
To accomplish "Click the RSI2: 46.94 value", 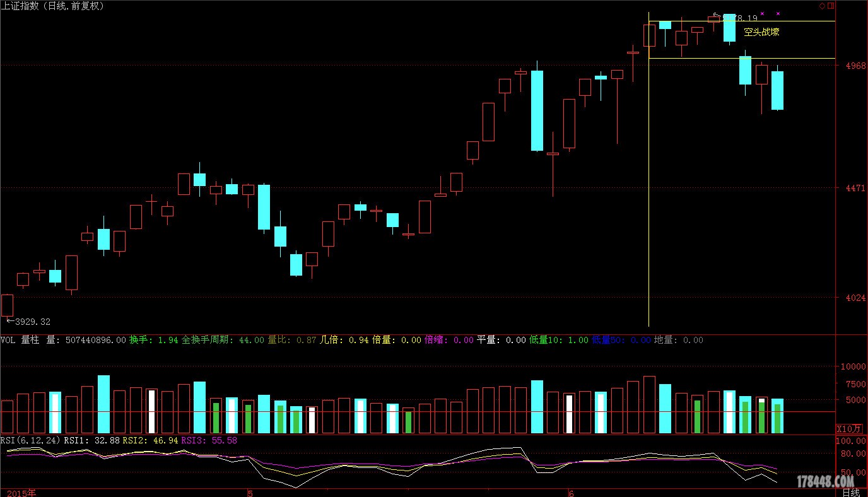I will pos(150,440).
